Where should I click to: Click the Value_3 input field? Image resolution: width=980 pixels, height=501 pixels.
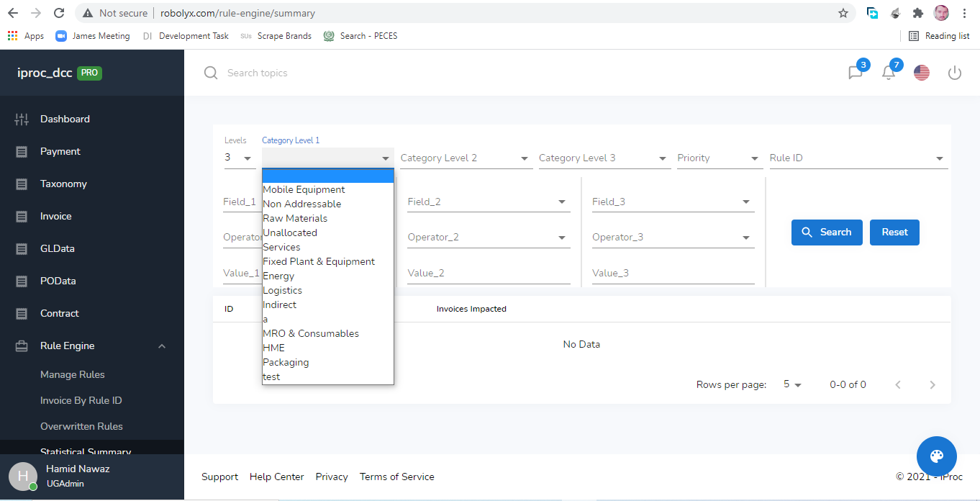click(673, 274)
